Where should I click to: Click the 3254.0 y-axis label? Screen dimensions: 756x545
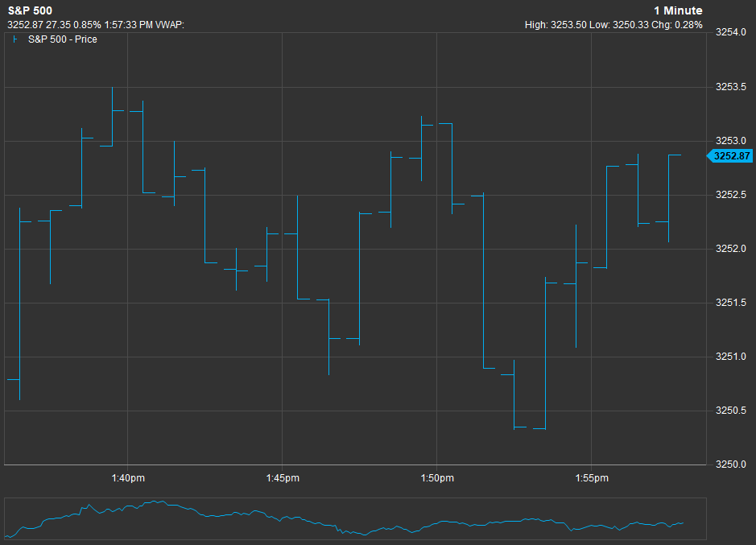point(730,32)
